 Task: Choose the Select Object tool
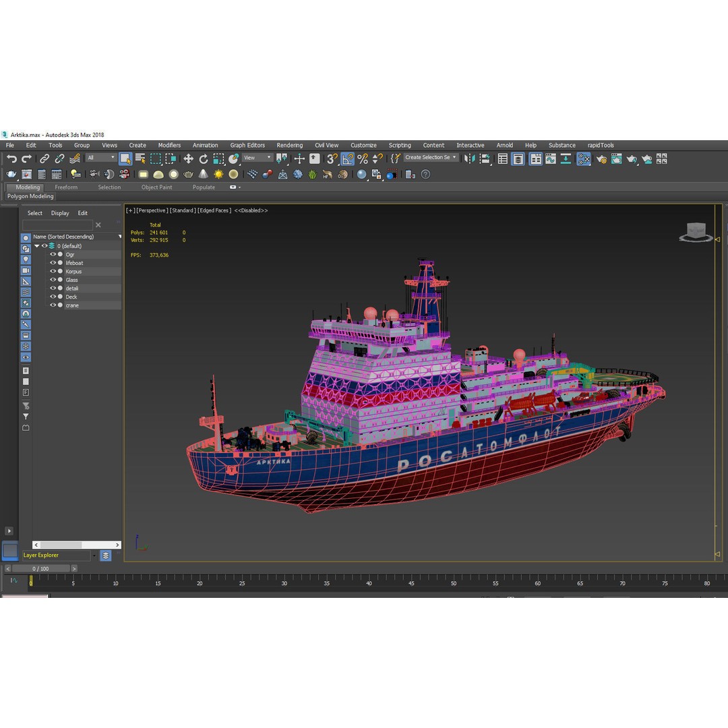[x=125, y=159]
